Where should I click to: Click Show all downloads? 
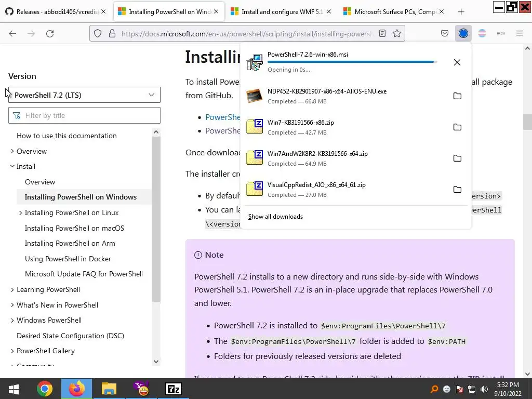pyautogui.click(x=275, y=217)
